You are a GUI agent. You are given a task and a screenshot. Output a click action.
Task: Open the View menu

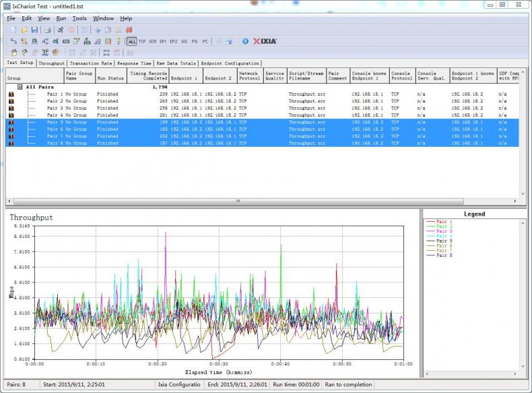(x=44, y=18)
